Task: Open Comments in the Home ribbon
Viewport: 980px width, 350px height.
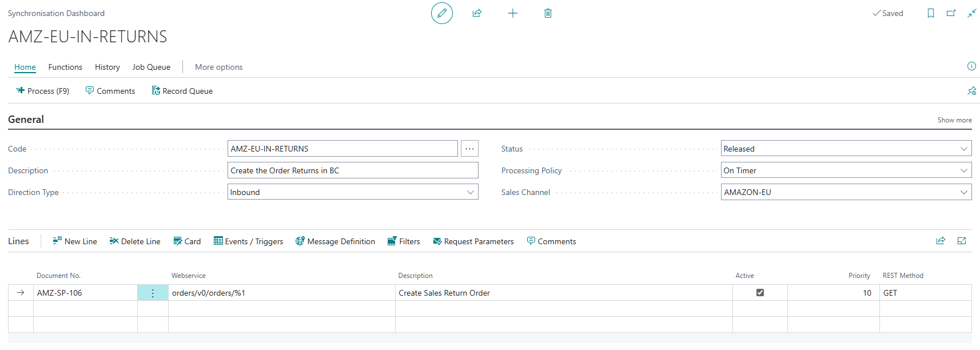Action: tap(110, 91)
